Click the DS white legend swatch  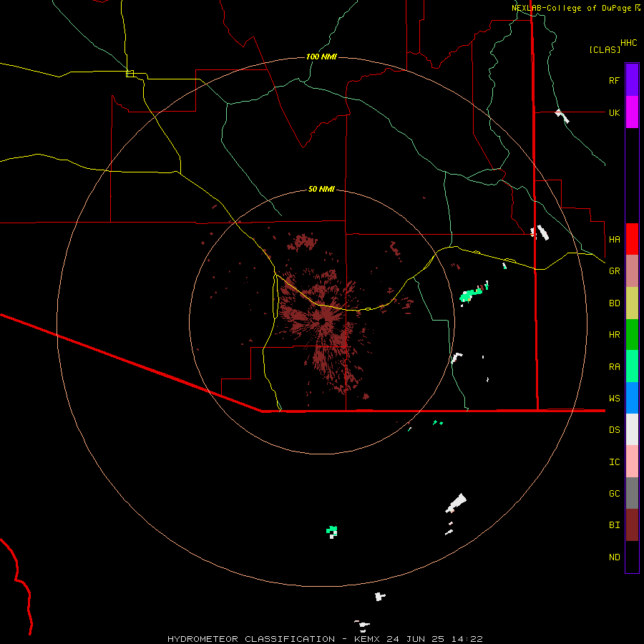click(632, 429)
